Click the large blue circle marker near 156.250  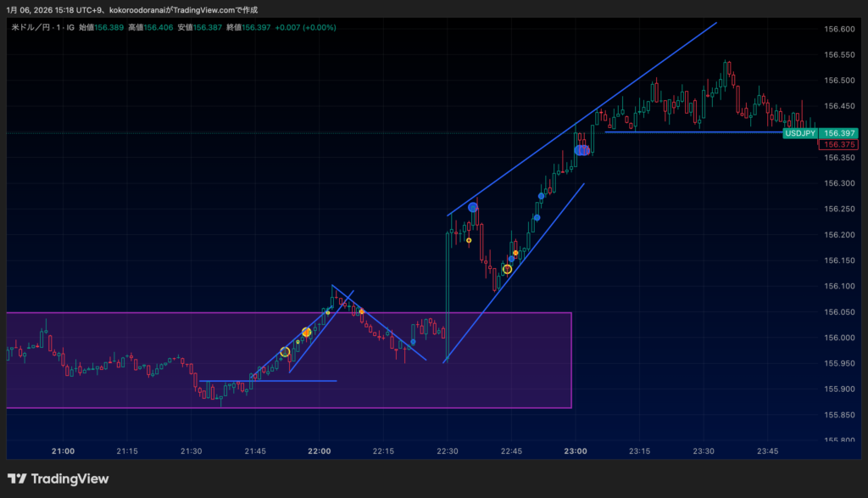473,208
